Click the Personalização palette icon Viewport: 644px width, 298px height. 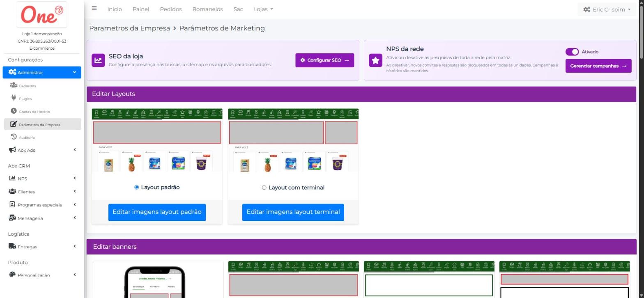(12, 275)
